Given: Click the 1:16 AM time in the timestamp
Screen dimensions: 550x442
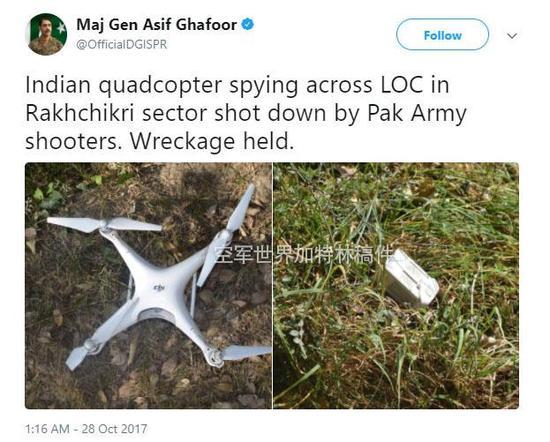Looking at the screenshot, I should 47,429.
